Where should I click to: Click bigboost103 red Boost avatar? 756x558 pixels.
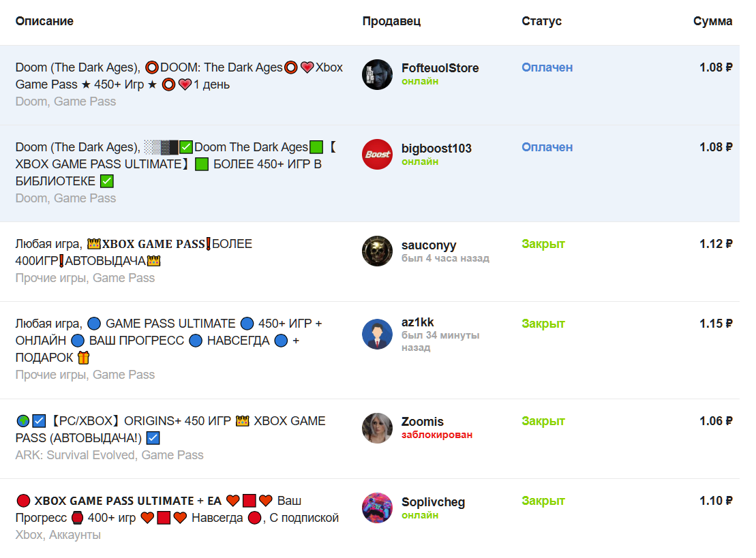point(377,155)
